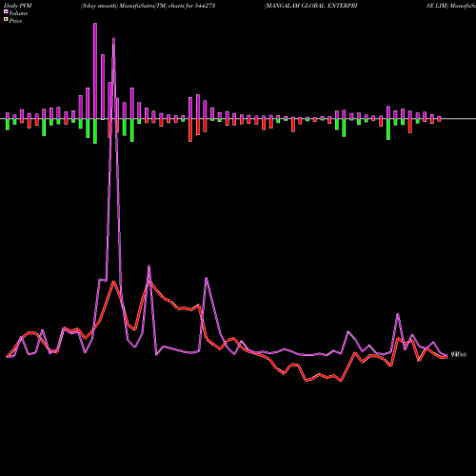This screenshot has height=476, width=476.
Task: Select the 'Volume' legend label
Action: pyautogui.click(x=18, y=13)
